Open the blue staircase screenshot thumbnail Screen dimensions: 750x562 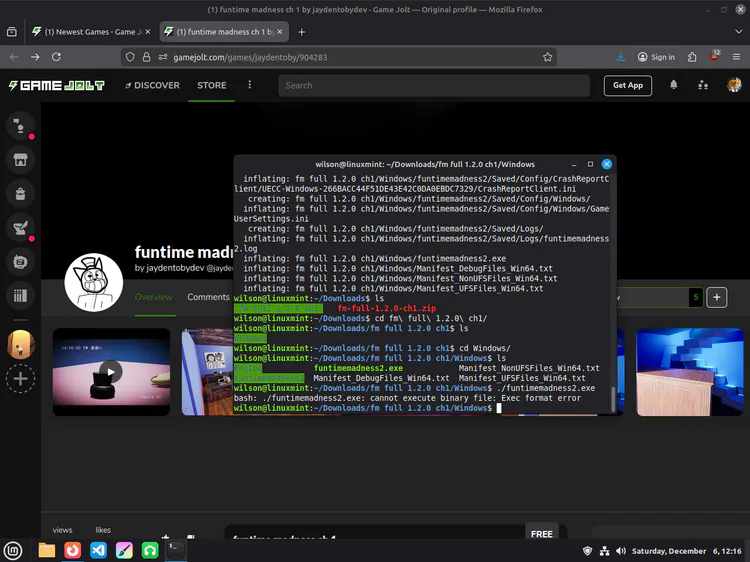(690, 372)
